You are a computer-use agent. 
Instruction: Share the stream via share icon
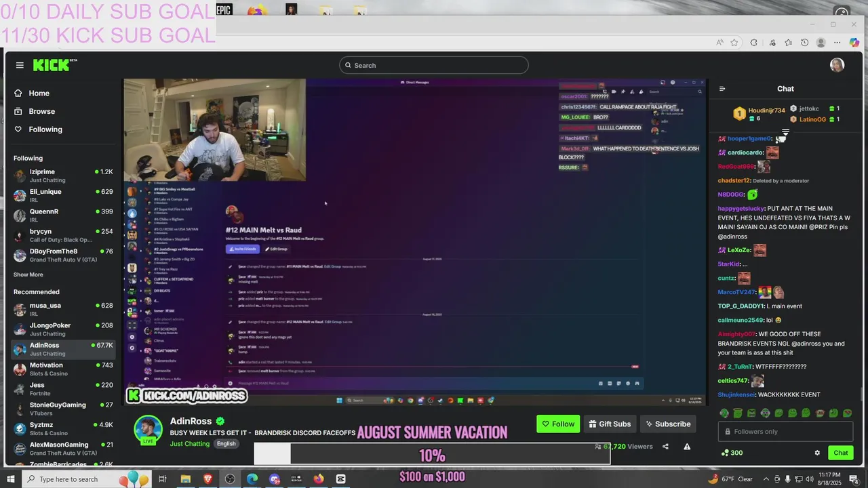pyautogui.click(x=665, y=447)
